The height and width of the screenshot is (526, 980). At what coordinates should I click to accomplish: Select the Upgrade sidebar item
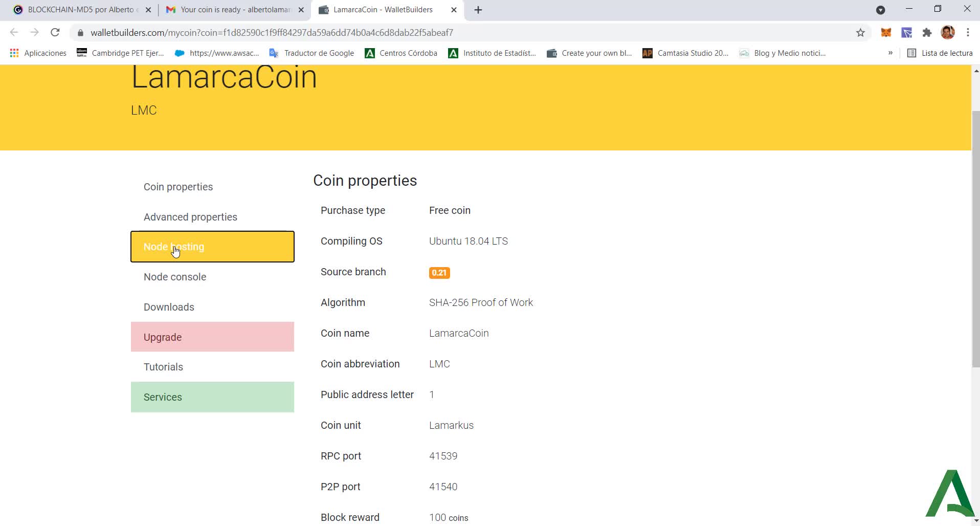point(162,337)
